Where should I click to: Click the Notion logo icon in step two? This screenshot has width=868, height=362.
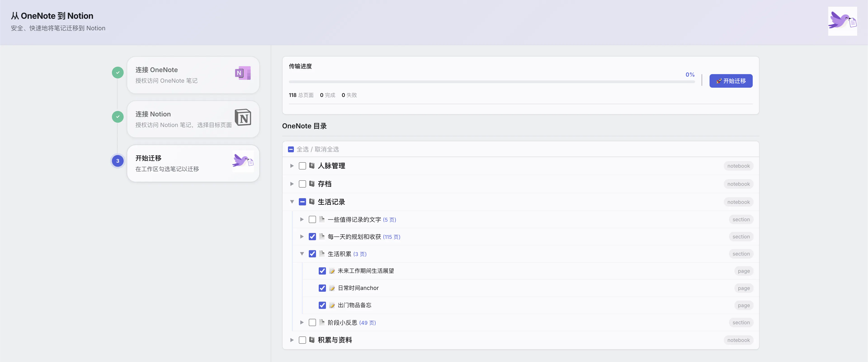pyautogui.click(x=243, y=117)
